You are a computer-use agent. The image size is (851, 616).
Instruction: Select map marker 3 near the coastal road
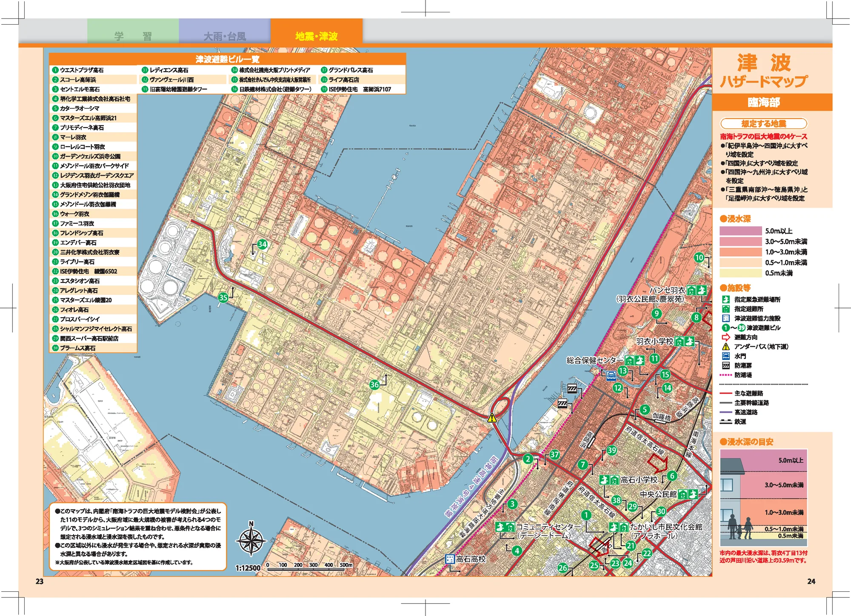click(x=512, y=504)
